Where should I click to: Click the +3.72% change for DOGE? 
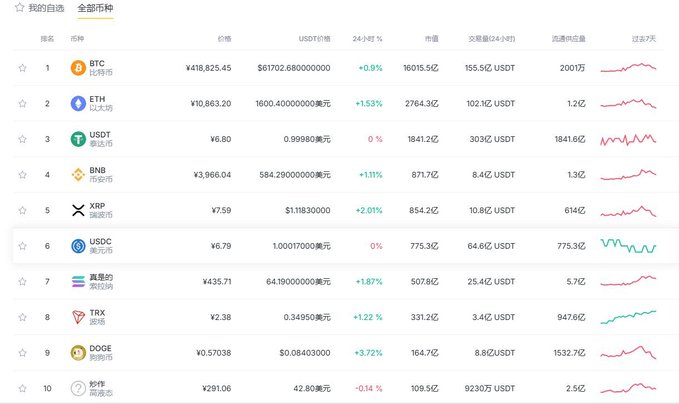(x=369, y=353)
